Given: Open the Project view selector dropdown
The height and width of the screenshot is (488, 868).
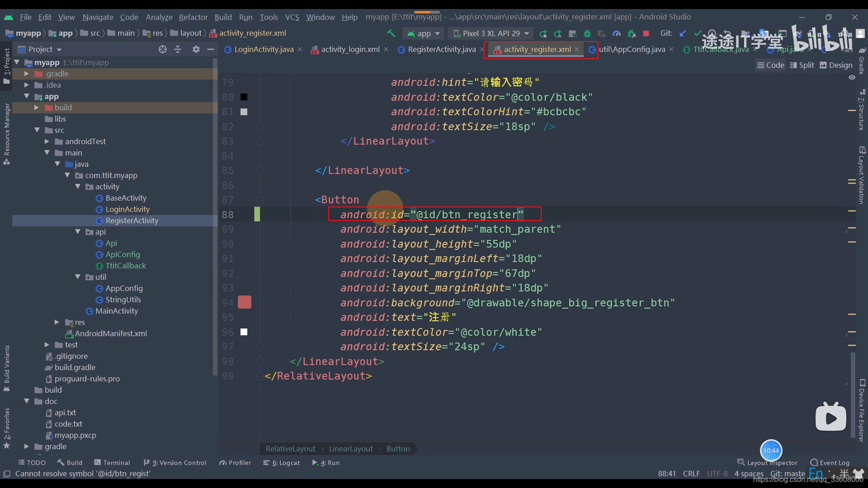Looking at the screenshot, I should 40,49.
